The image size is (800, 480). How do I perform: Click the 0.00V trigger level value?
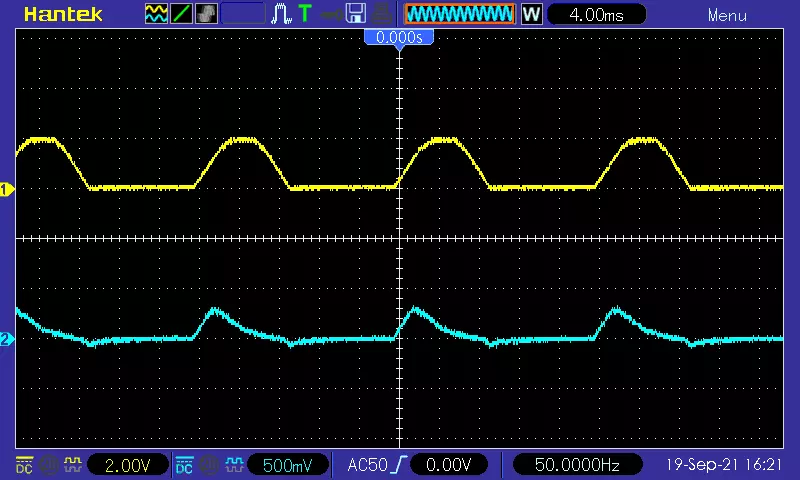pos(449,465)
